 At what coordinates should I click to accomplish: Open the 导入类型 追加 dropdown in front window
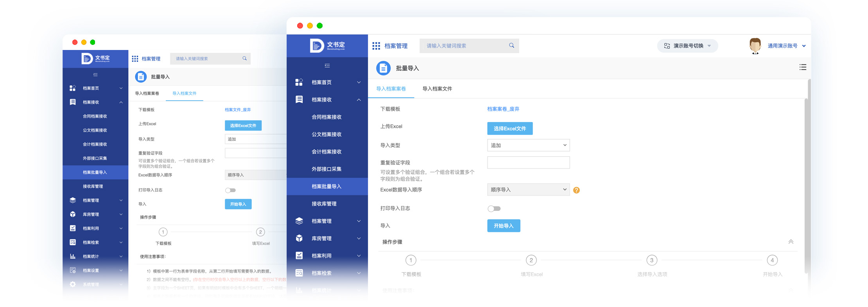[x=528, y=145]
